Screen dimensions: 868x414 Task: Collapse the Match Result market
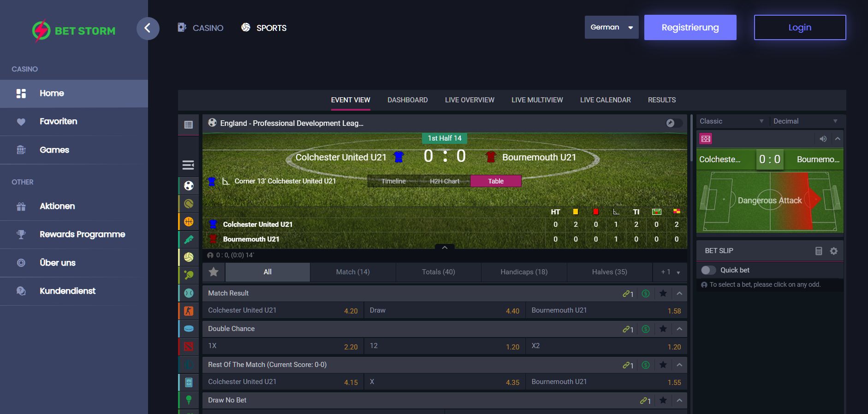pos(679,293)
